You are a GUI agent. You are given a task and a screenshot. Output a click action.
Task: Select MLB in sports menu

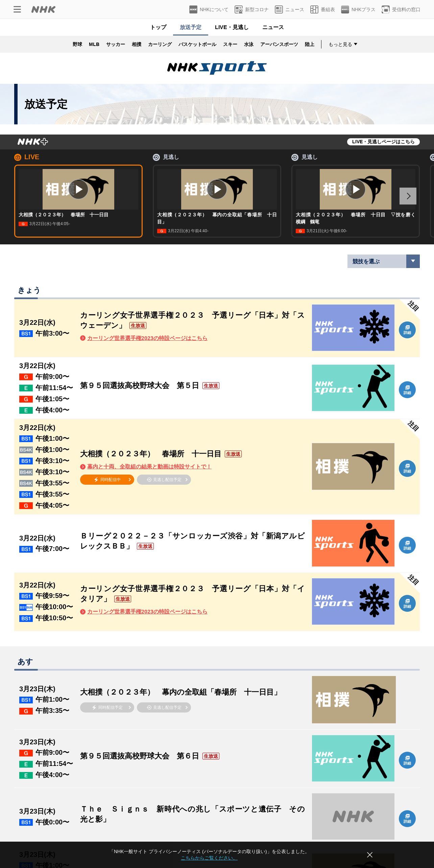click(94, 44)
